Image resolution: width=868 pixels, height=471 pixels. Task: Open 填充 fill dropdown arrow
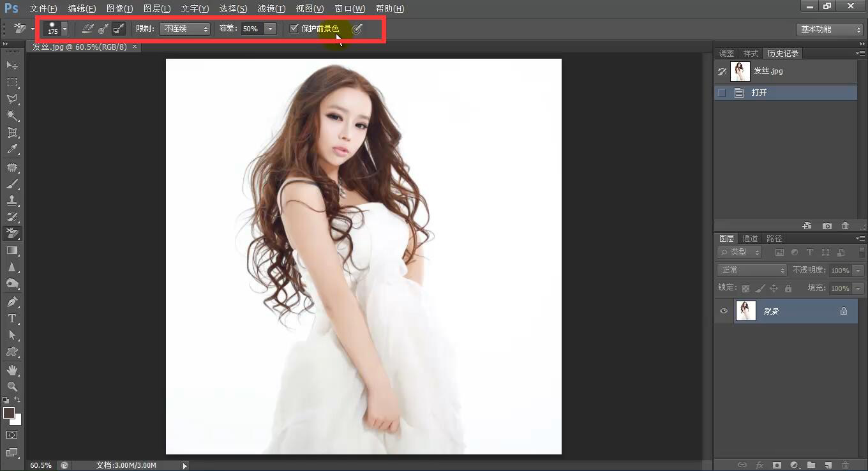click(x=858, y=288)
